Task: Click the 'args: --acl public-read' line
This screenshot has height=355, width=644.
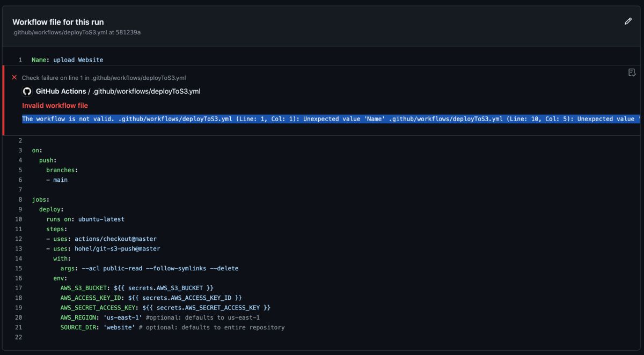Action: tap(149, 268)
